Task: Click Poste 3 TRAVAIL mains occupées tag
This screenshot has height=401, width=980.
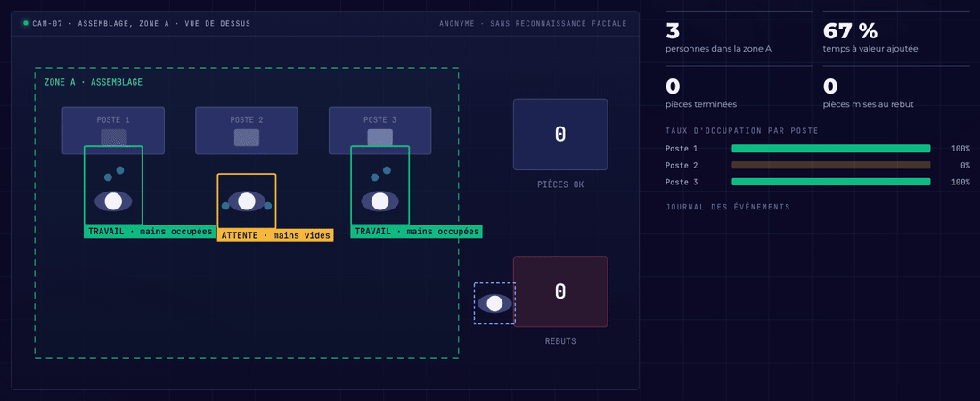Action: tap(416, 232)
